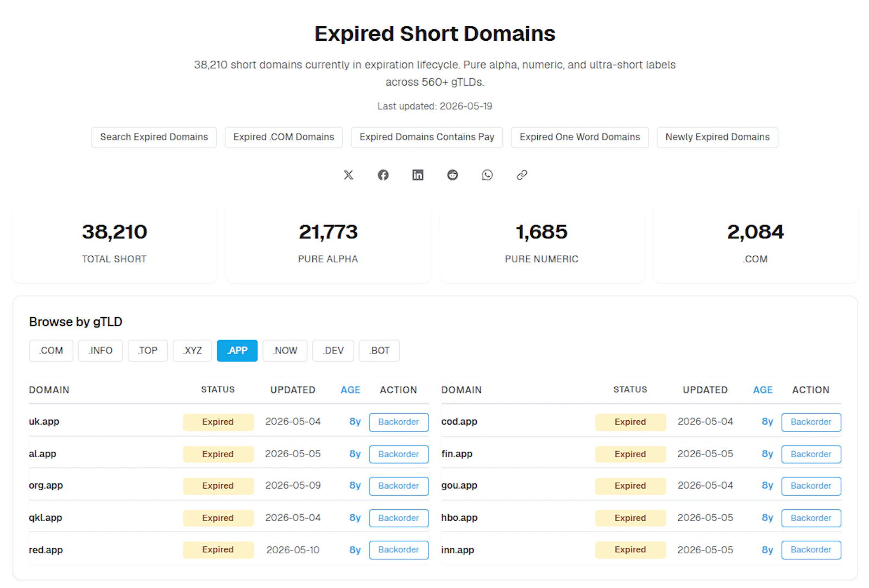Screen dimensions: 869x588
Task: Click right table UPDATED column header
Action: click(x=705, y=390)
